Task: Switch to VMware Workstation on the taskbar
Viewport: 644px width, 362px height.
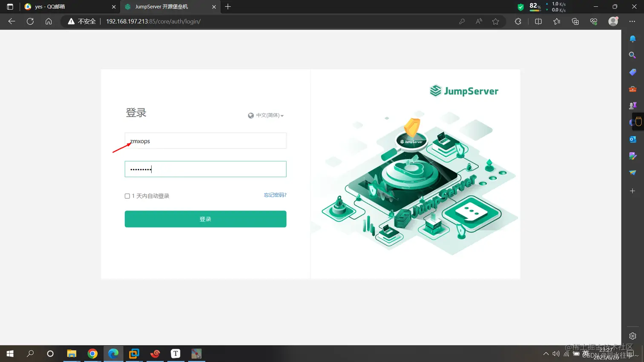Action: 134,353
